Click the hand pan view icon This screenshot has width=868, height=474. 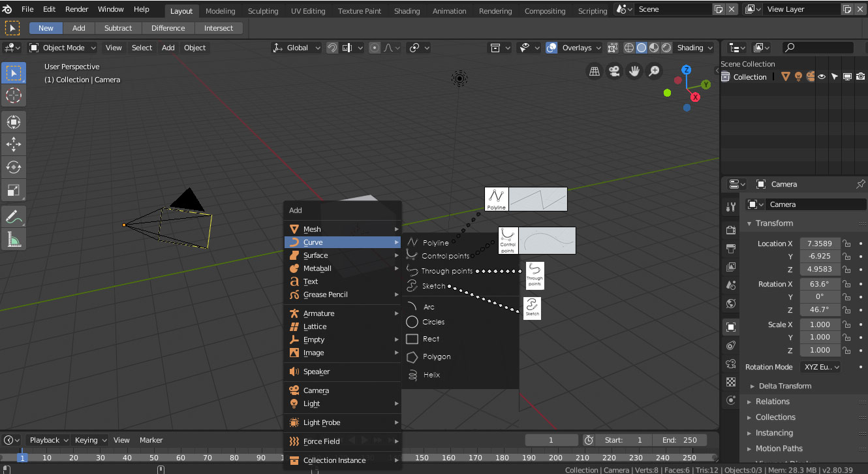pyautogui.click(x=634, y=72)
